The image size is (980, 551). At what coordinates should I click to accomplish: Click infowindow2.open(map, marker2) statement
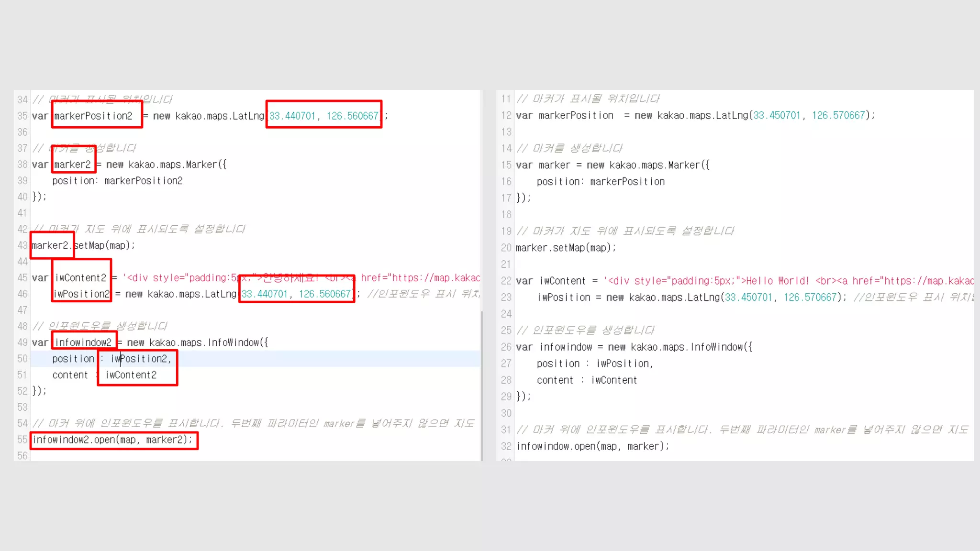pyautogui.click(x=112, y=440)
